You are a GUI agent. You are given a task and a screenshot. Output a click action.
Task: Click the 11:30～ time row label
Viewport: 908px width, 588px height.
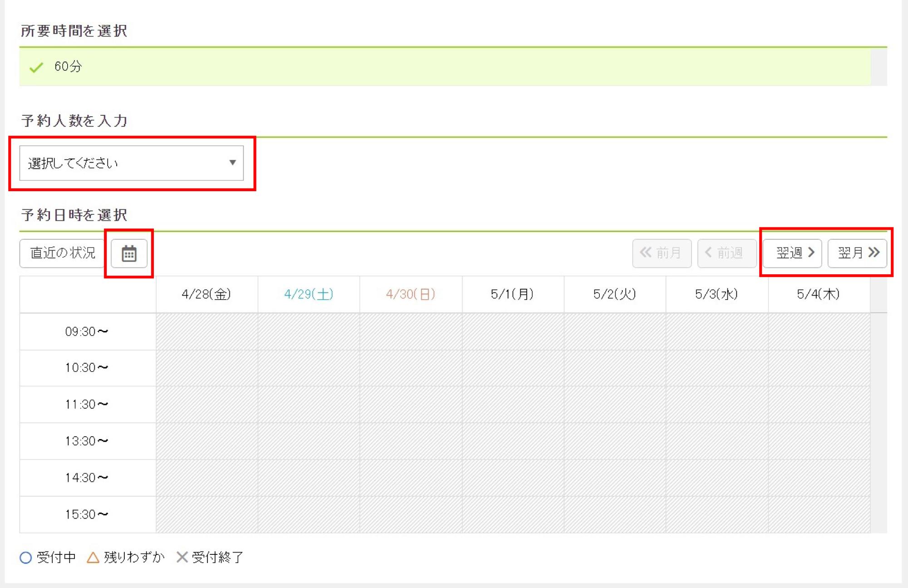click(87, 405)
